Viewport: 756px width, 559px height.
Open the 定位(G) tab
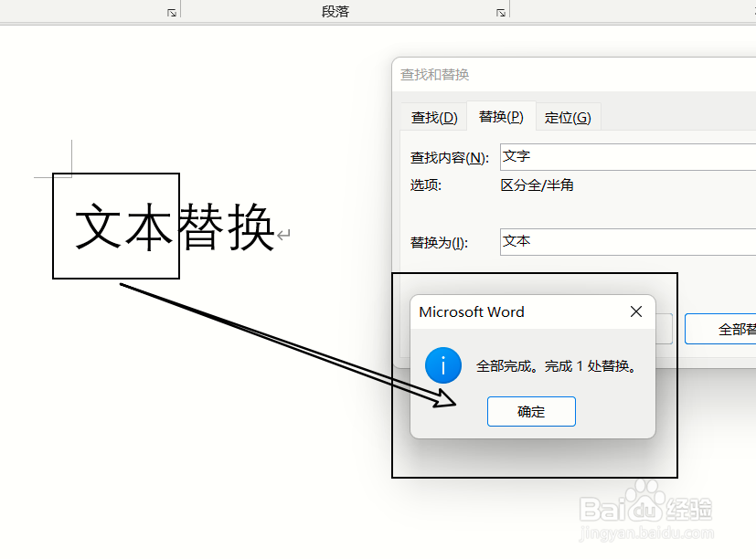[568, 117]
